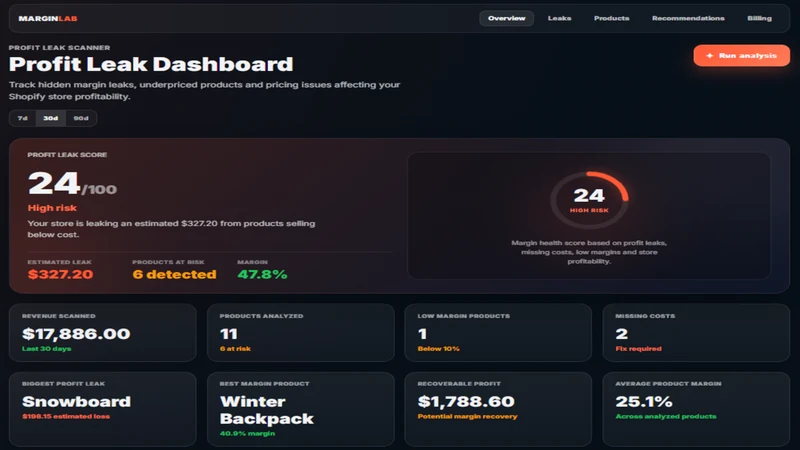Click the circular score gauge showing 24
Screen dimensions: 800x450
pos(589,200)
